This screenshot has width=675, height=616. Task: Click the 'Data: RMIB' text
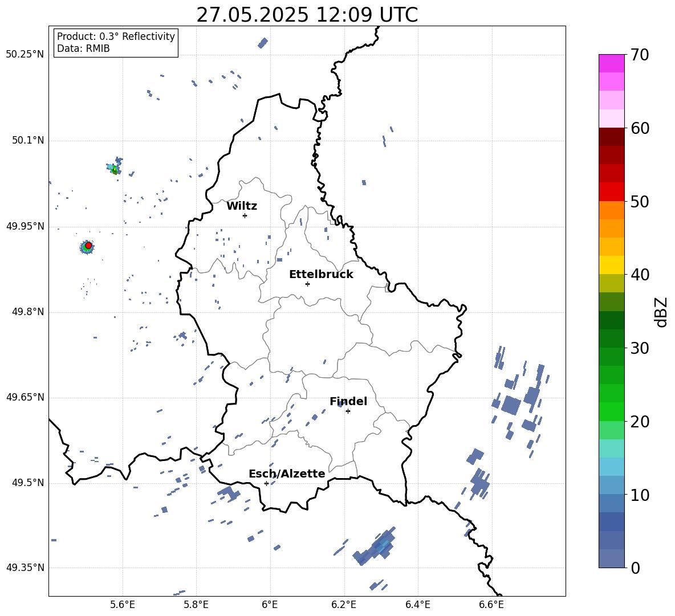tap(83, 48)
